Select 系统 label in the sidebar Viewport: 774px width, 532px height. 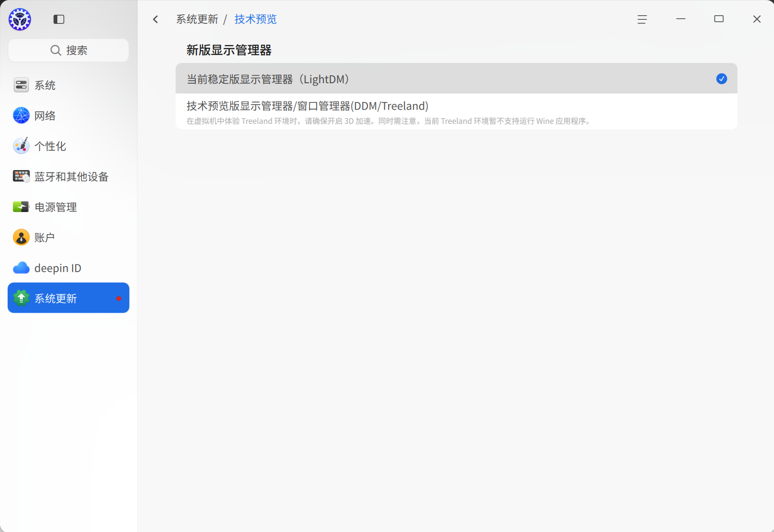45,85
